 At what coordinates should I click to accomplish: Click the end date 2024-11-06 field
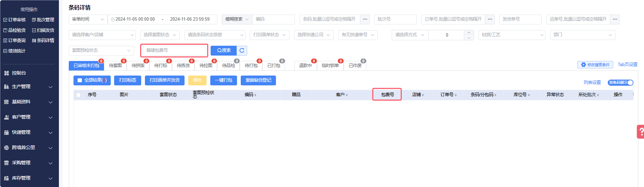(190, 19)
